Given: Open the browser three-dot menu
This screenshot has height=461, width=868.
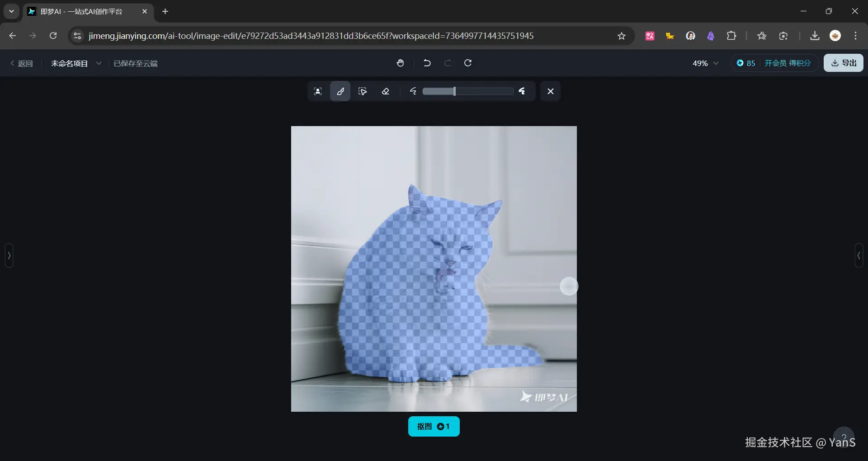Looking at the screenshot, I should (856, 36).
